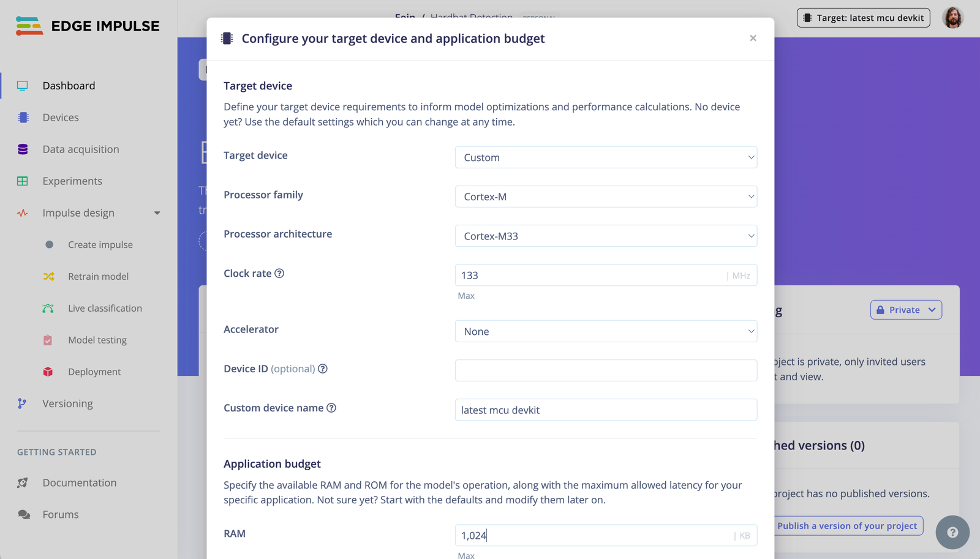Open the Target device dropdown

605,157
